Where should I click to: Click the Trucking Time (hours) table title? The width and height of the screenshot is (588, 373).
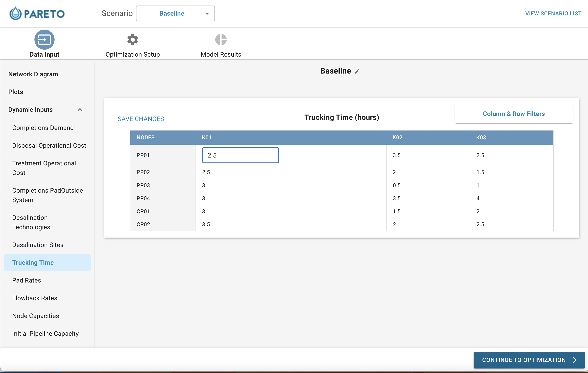[x=342, y=117]
